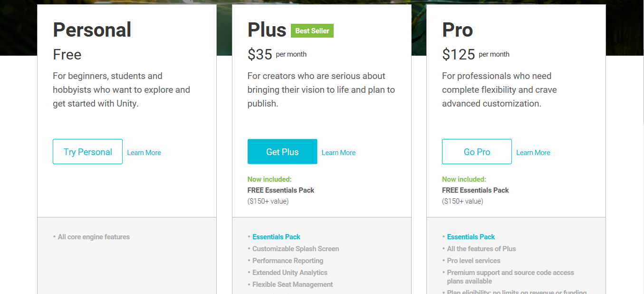This screenshot has width=644, height=294.
Task: Click All core engine features item
Action: coord(94,237)
